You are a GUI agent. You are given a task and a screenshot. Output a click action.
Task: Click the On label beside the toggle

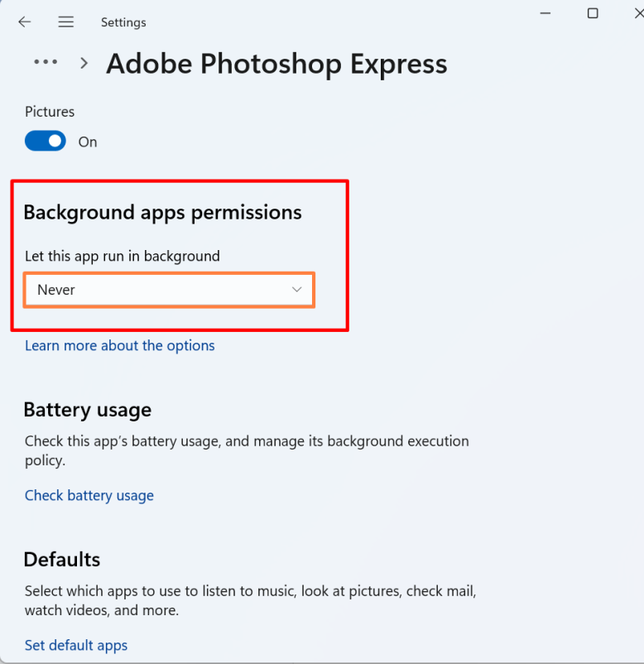tap(88, 142)
